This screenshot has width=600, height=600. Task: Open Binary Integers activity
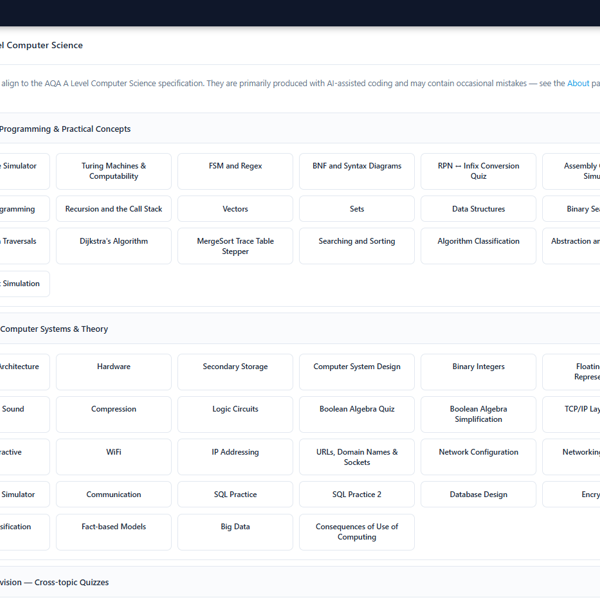click(x=478, y=372)
